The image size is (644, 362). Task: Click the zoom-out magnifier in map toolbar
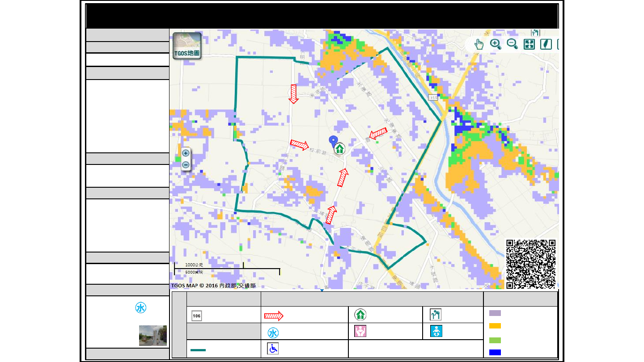tap(512, 44)
